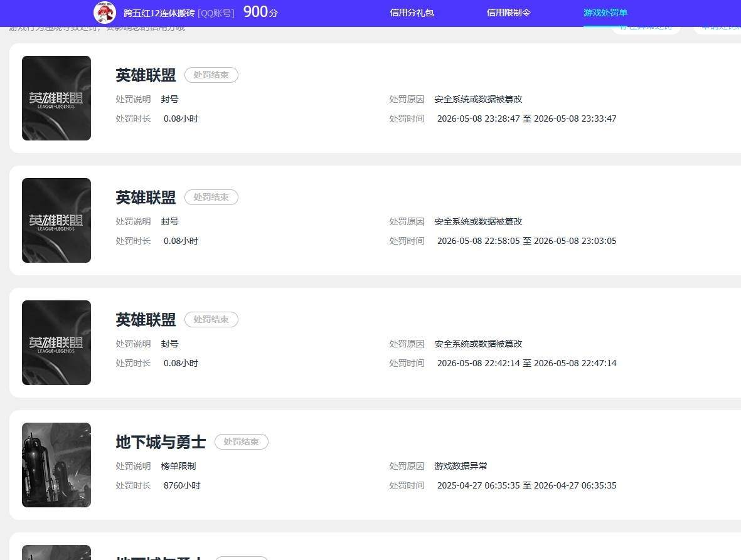Viewport: 741px width, 560px height.
Task: Click 0.08小时 on the 23:28:47 penalty
Action: point(181,119)
